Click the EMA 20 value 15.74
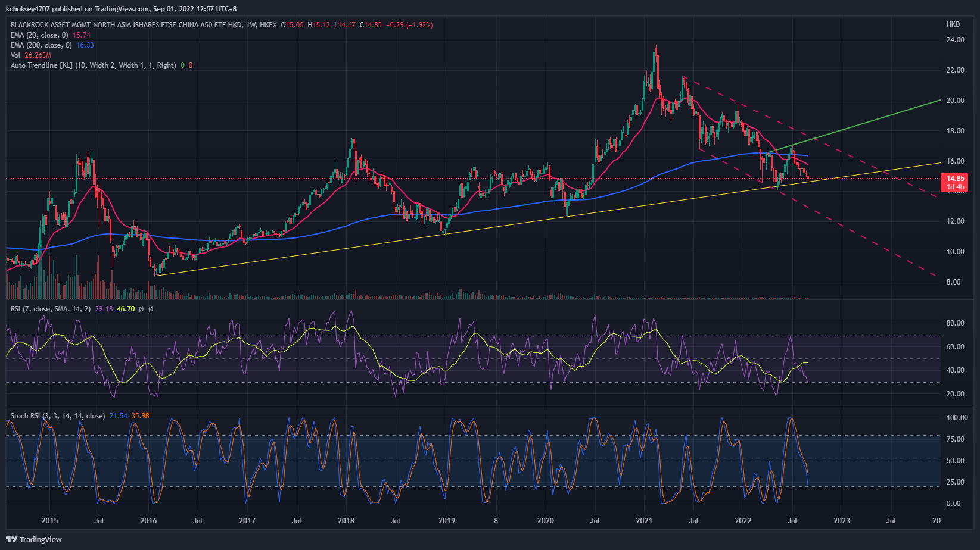This screenshot has width=980, height=550. tap(82, 35)
